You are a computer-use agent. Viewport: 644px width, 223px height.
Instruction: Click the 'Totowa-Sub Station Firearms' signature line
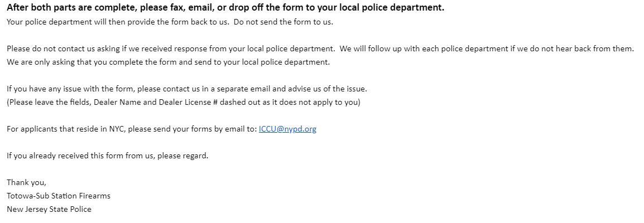(x=59, y=196)
